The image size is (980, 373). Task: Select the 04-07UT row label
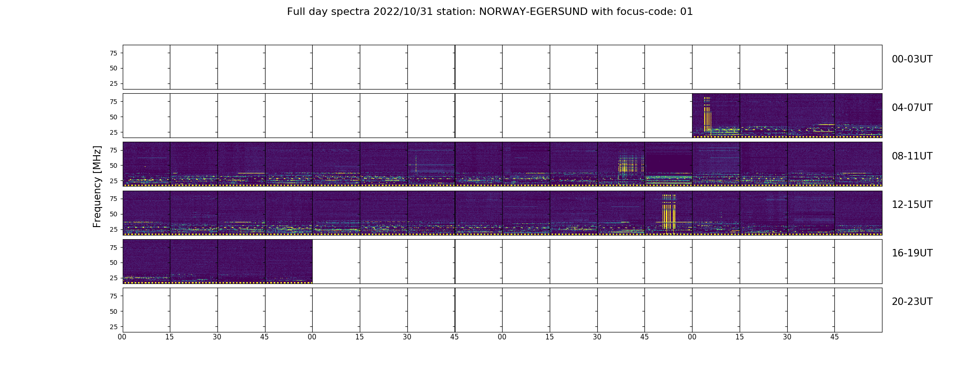pyautogui.click(x=912, y=108)
